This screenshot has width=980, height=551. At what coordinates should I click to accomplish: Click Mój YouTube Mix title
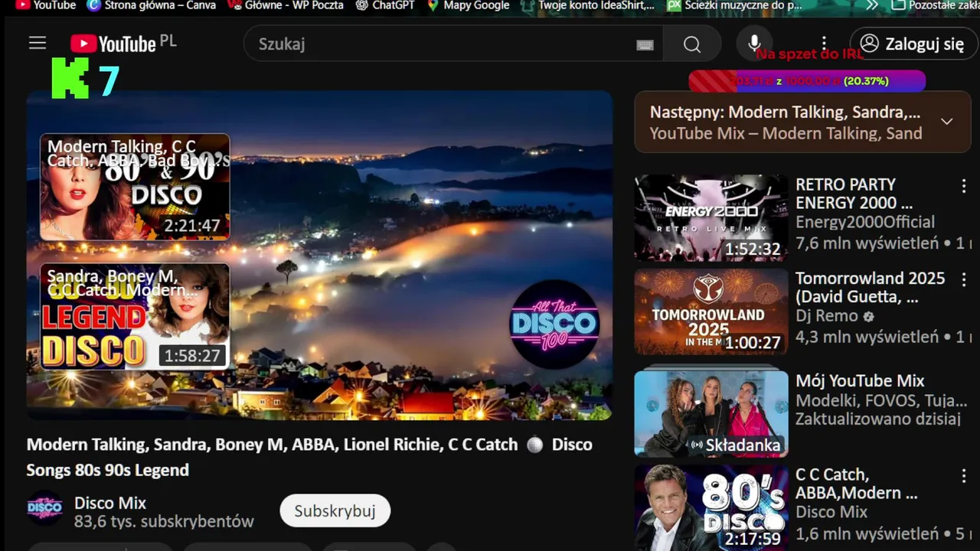(x=860, y=381)
